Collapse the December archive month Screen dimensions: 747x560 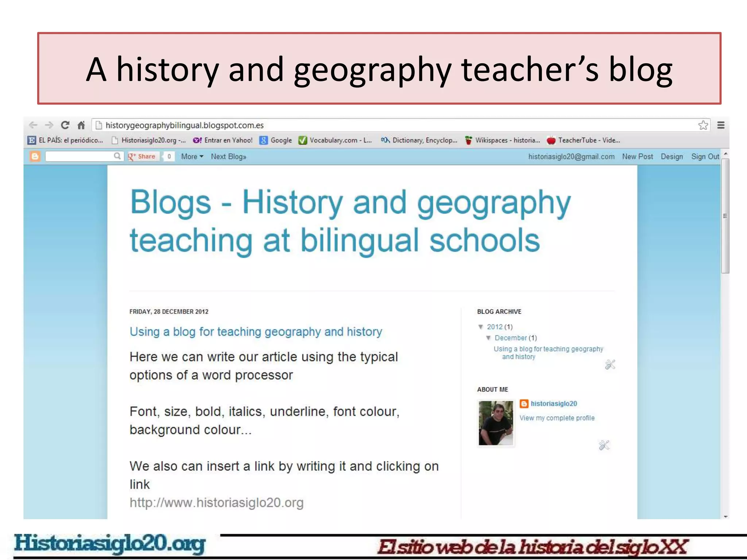(x=488, y=338)
